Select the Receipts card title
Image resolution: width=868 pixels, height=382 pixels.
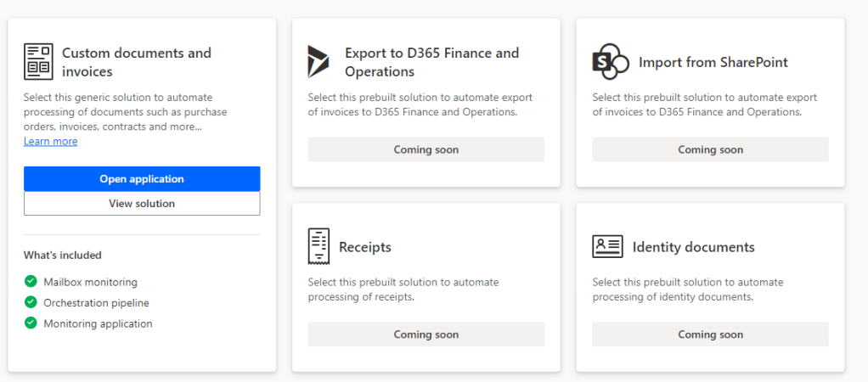pyautogui.click(x=364, y=248)
